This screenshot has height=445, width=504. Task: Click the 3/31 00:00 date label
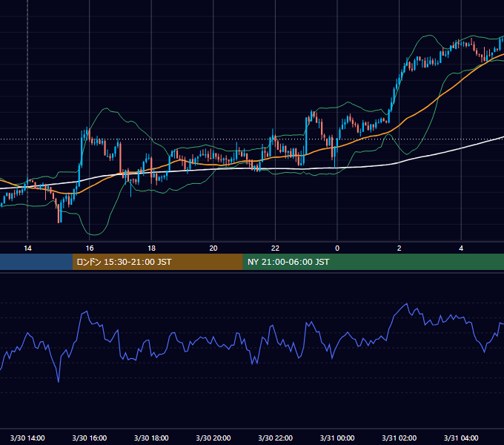[x=337, y=438]
